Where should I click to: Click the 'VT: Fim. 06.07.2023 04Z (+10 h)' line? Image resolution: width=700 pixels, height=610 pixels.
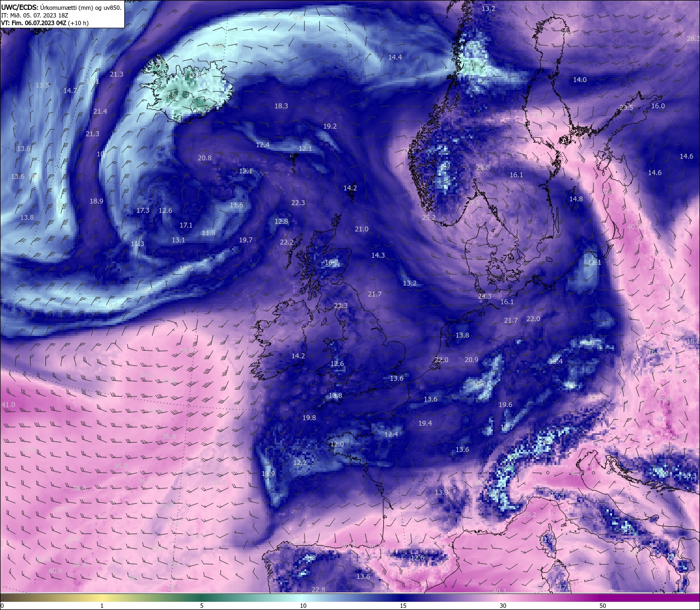click(45, 23)
